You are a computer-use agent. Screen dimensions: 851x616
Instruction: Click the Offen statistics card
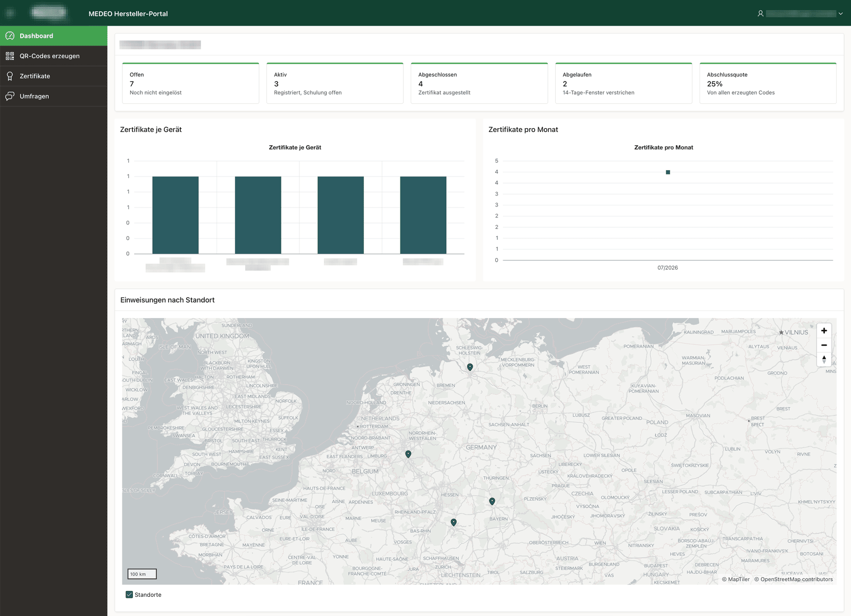(190, 83)
